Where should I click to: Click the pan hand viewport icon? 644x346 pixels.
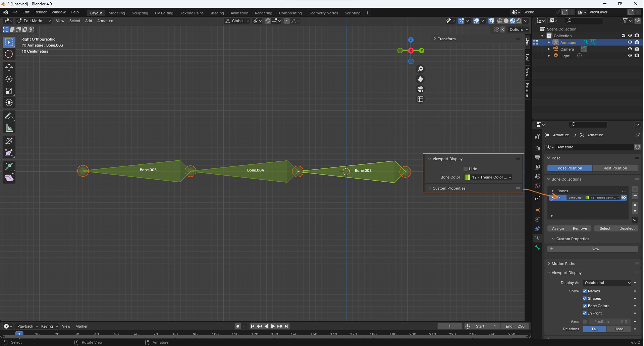tap(420, 79)
